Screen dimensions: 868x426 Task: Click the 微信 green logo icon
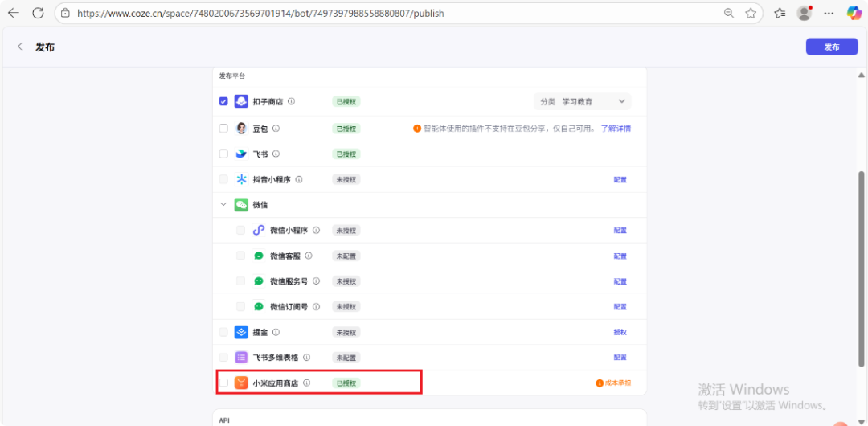[241, 205]
